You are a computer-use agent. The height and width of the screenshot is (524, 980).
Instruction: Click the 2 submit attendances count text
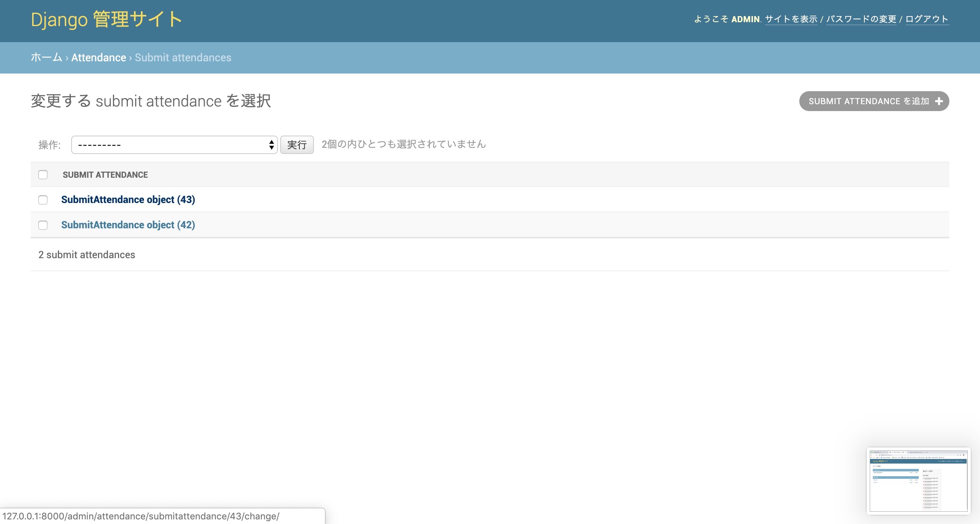(x=87, y=254)
